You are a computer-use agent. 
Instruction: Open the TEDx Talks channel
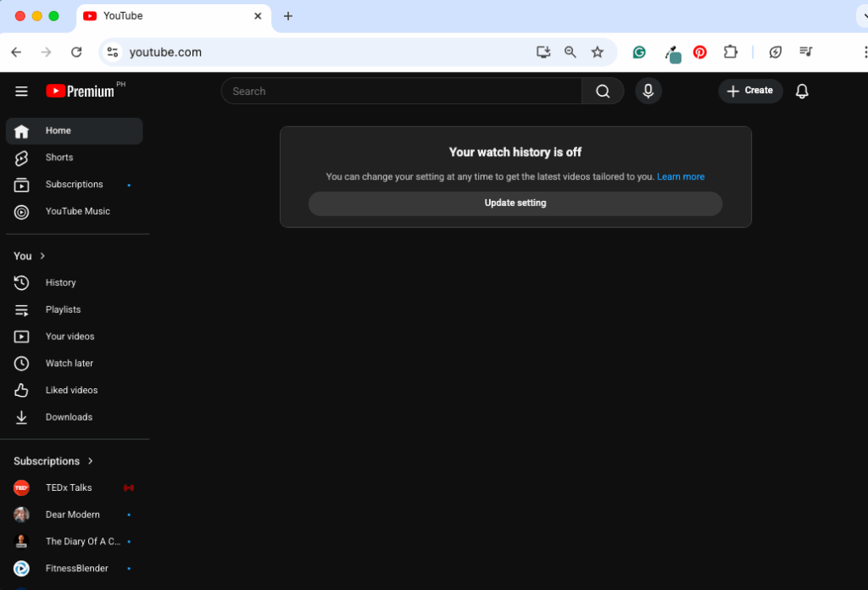pyautogui.click(x=68, y=488)
